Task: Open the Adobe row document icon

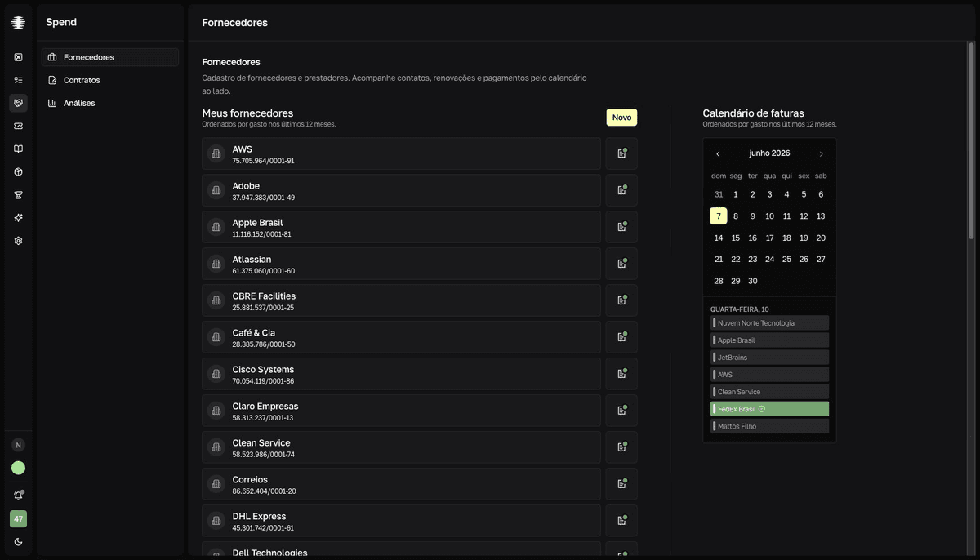Action: coord(621,190)
